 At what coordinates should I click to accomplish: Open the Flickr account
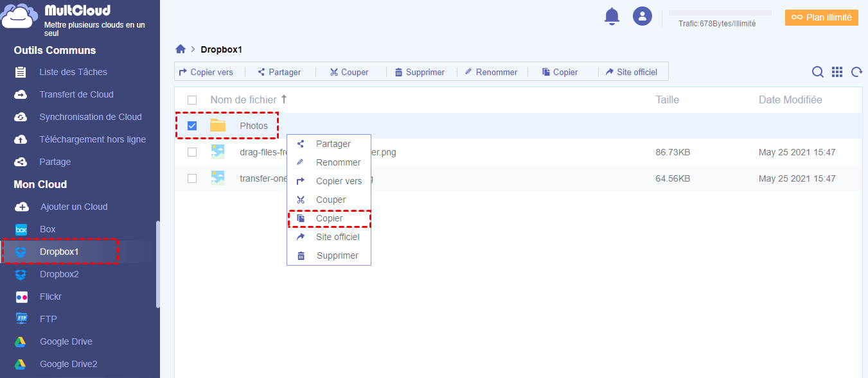(x=51, y=296)
